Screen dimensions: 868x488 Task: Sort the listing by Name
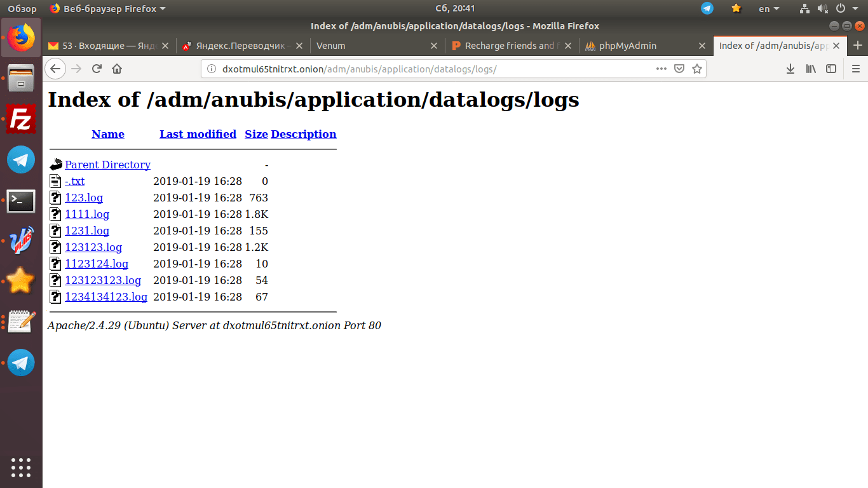[108, 134]
